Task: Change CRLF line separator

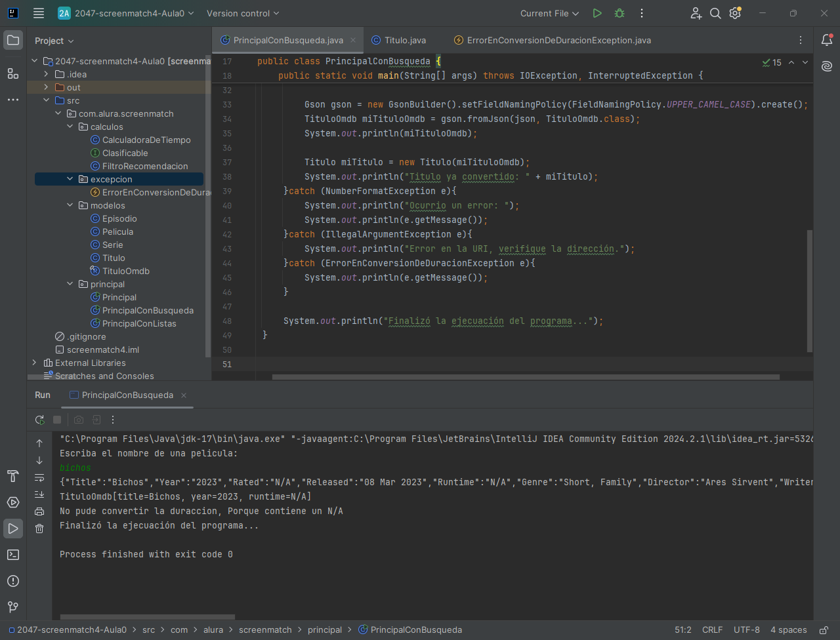Action: tap(712, 630)
